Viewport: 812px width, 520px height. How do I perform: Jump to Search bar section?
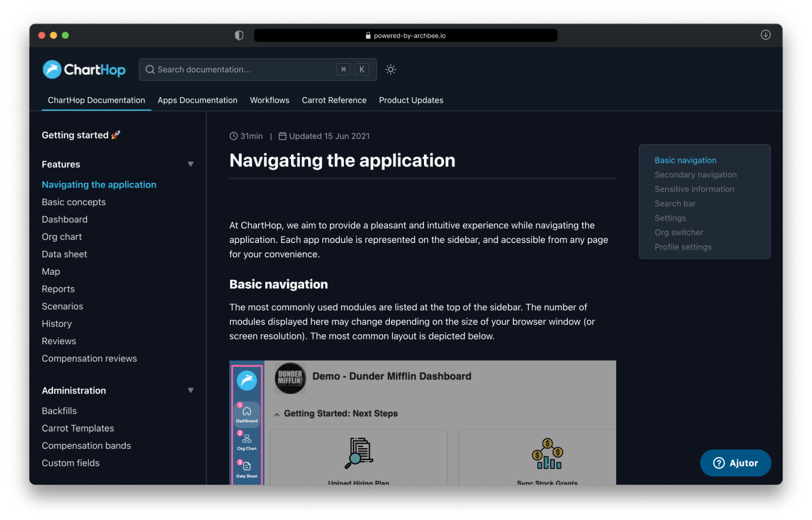pos(675,204)
